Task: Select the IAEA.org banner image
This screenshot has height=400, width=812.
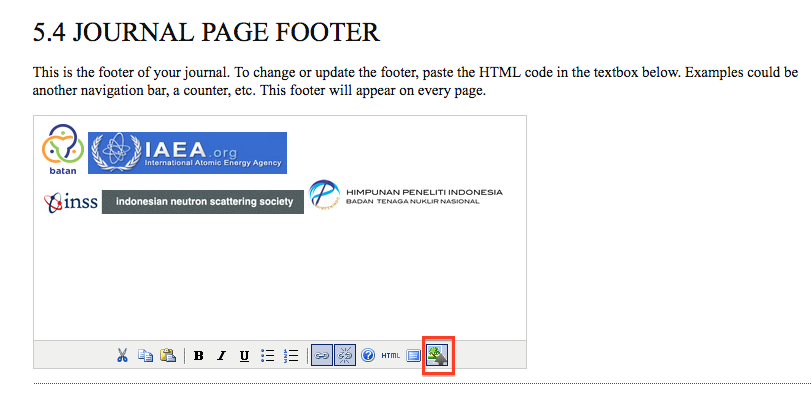Action: point(187,152)
